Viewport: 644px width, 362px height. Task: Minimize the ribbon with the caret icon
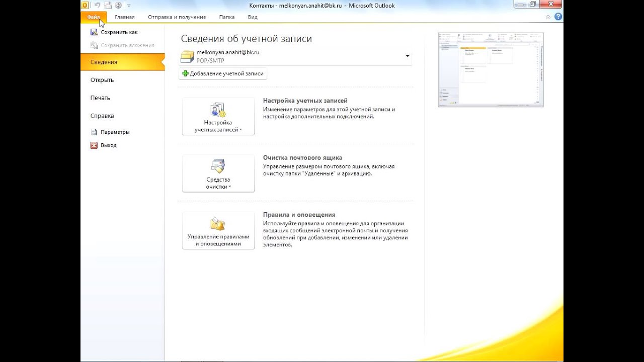tap(548, 17)
